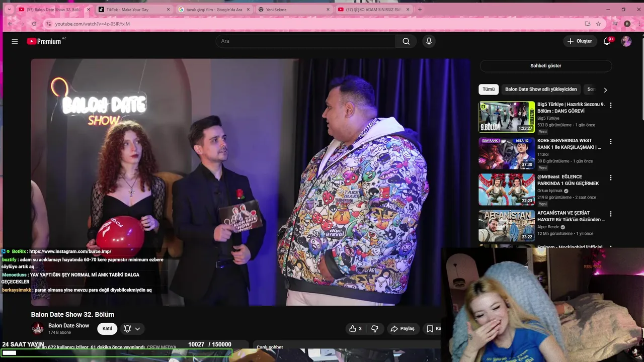
Task: Click the Balon Date Show 32. Bölüm title
Action: [x=72, y=314]
